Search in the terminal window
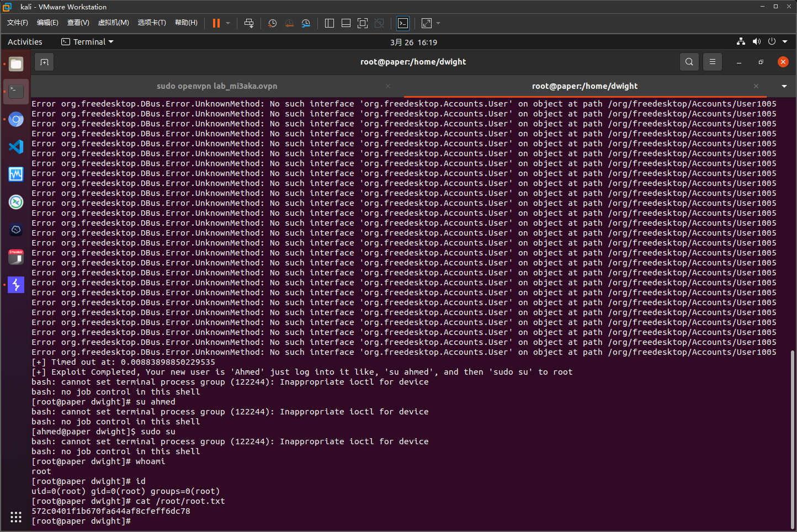The height and width of the screenshot is (532, 797). coord(689,62)
